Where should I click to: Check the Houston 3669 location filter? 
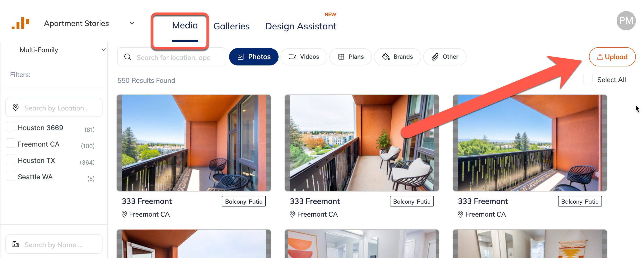(11, 127)
